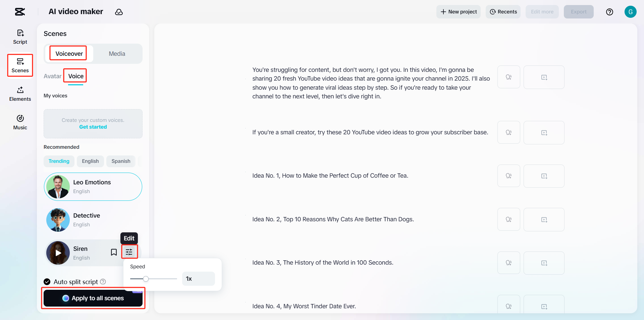
Task: Preview the video for Idea No. 1 scene
Action: coord(544,176)
